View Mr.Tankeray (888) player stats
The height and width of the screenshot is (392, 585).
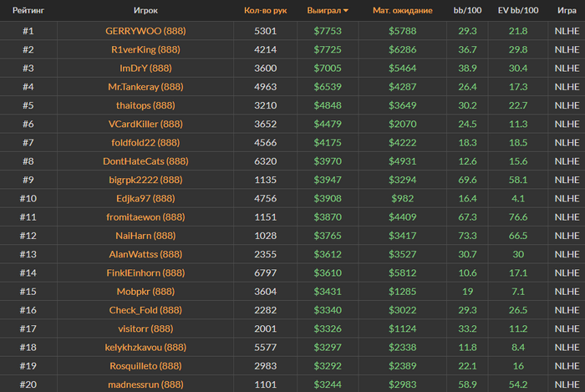(x=145, y=87)
